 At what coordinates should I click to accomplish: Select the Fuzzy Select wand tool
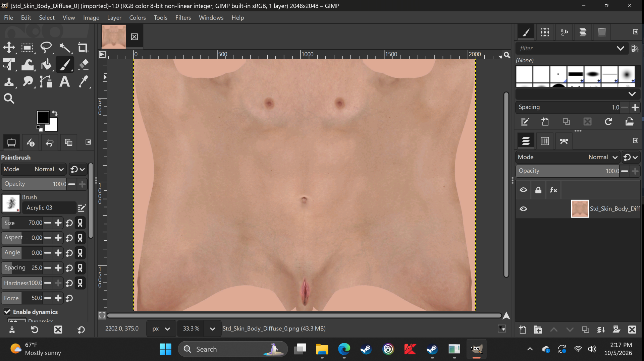coord(65,48)
